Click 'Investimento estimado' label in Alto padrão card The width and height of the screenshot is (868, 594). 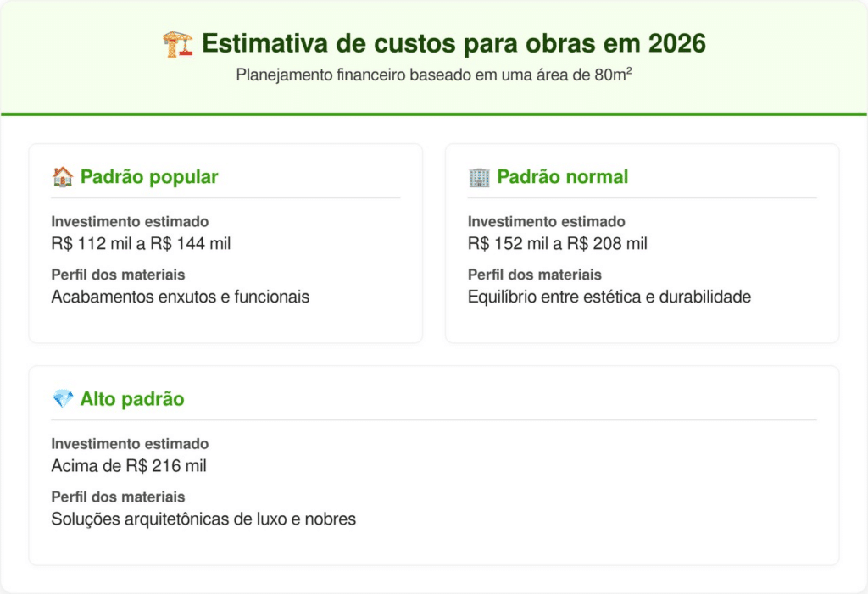coord(130,444)
